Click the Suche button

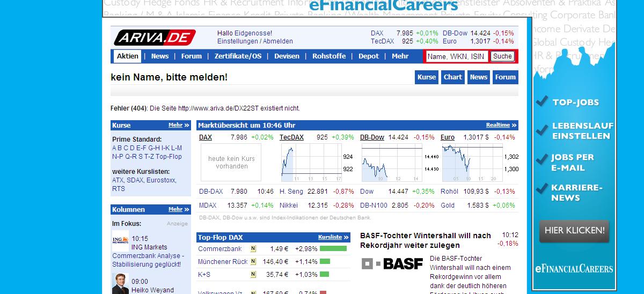click(x=502, y=56)
